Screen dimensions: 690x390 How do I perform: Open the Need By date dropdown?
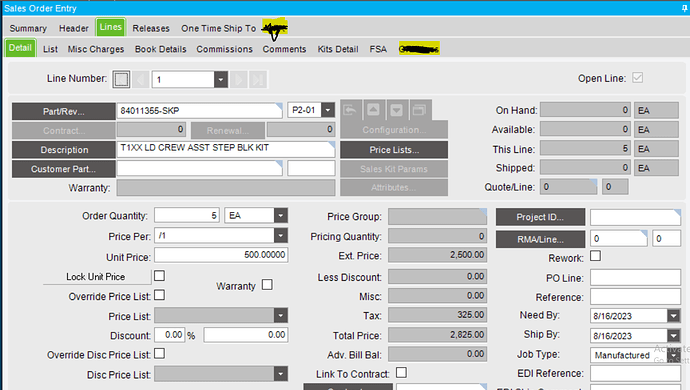click(674, 316)
